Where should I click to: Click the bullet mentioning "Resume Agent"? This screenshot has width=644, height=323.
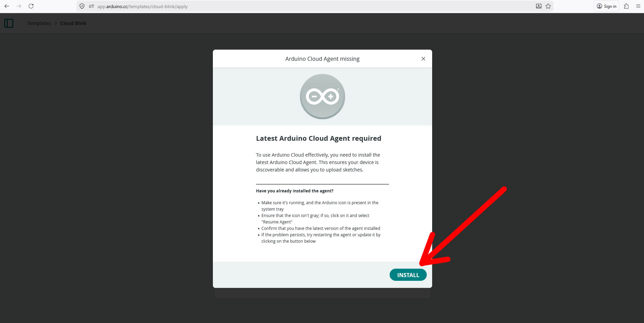click(315, 219)
